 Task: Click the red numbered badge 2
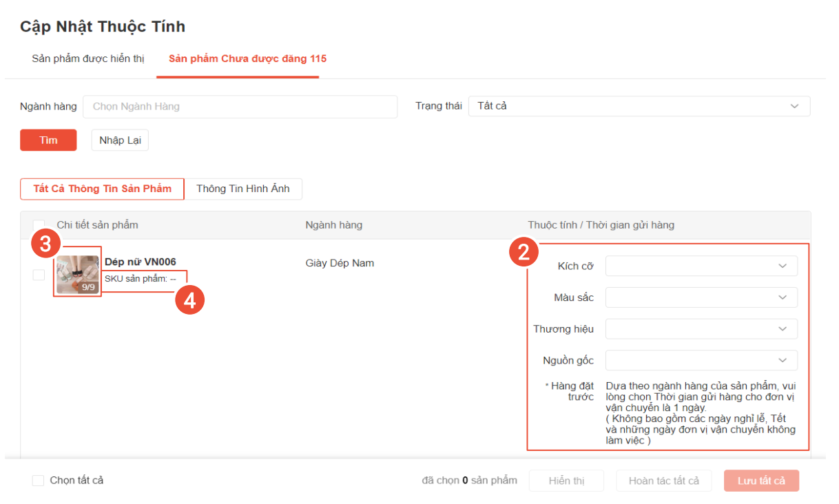point(524,253)
